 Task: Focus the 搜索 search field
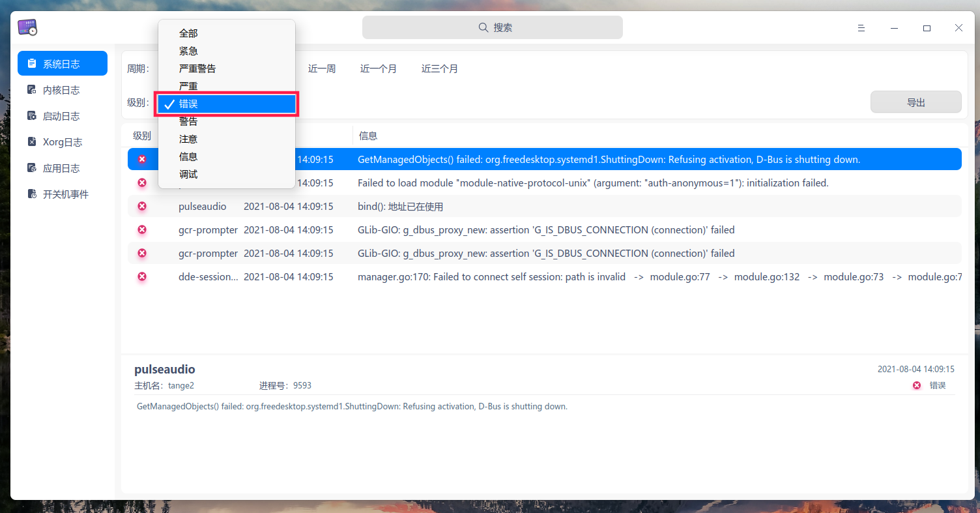click(493, 27)
